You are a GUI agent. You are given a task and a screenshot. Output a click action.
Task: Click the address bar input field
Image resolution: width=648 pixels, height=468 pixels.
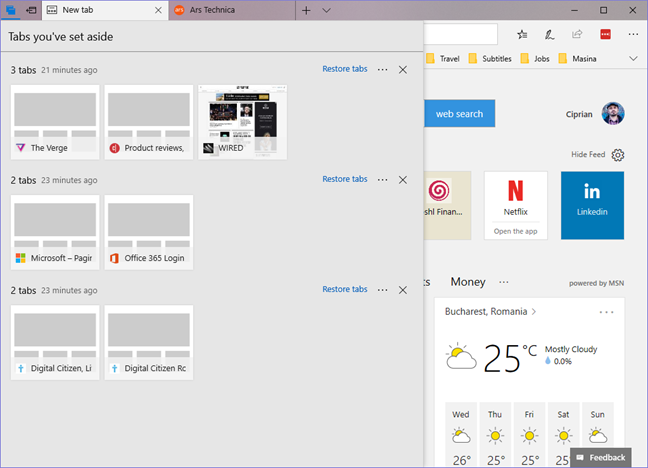coord(460,34)
